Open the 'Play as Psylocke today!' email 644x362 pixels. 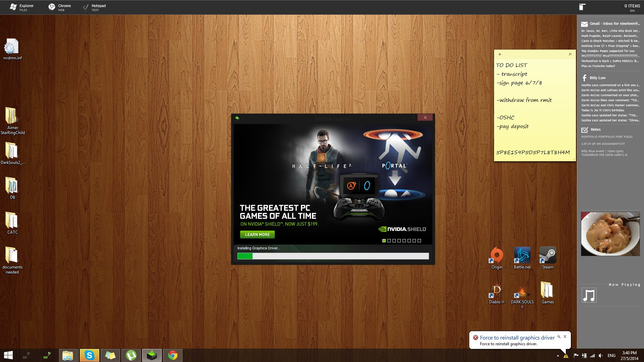(x=598, y=66)
